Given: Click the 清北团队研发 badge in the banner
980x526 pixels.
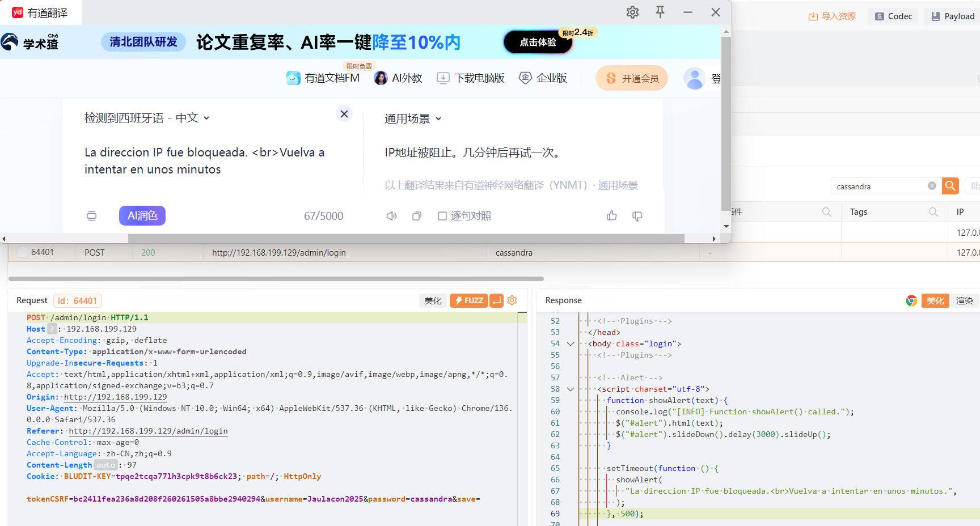Looking at the screenshot, I should coord(143,42).
